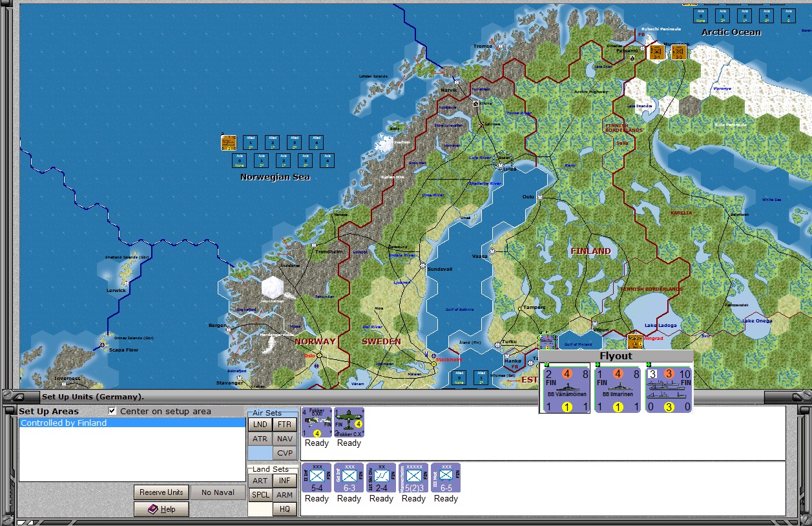
Task: Pick the Gd Inf 6-3 corps counter
Action: pos(349,478)
